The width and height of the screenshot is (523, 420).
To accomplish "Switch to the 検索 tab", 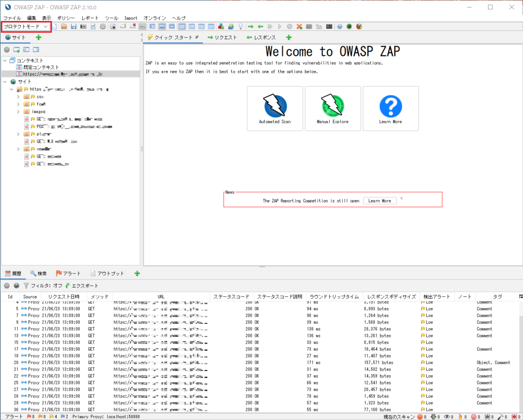I will (38, 273).
